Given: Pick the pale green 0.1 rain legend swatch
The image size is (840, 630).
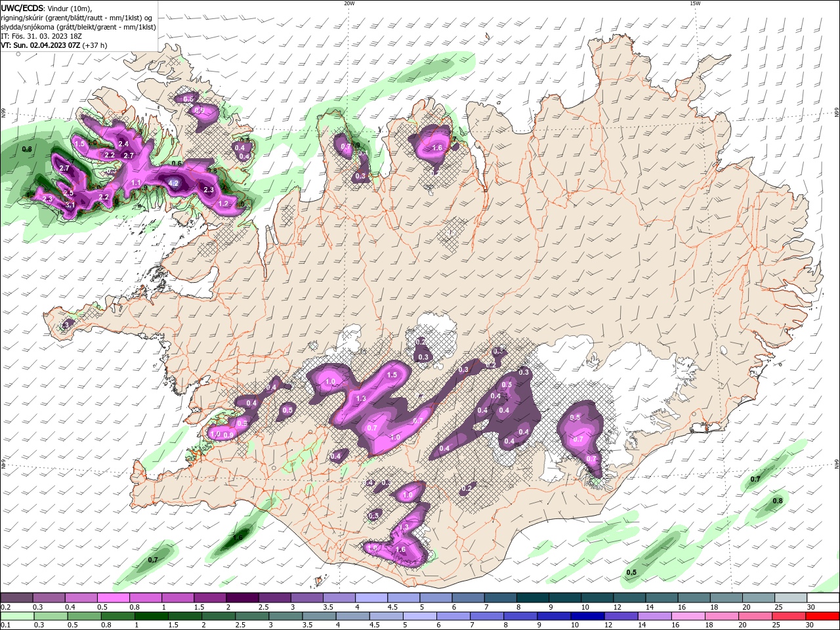Looking at the screenshot, I should click(x=17, y=616).
